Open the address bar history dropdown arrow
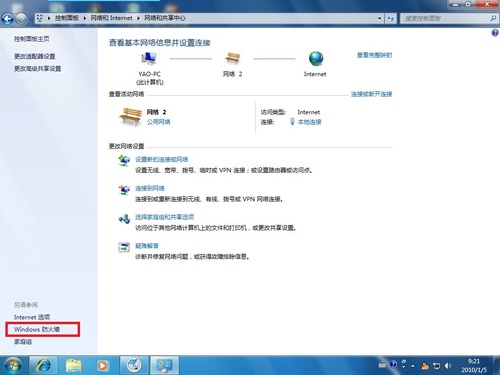The height and width of the screenshot is (375, 500). [x=379, y=18]
